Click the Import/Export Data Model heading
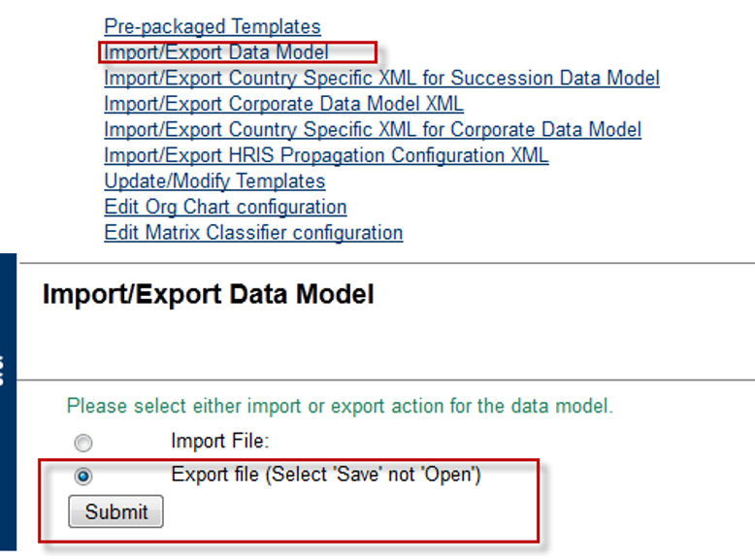Viewport: 755px width, 560px height. point(208,294)
